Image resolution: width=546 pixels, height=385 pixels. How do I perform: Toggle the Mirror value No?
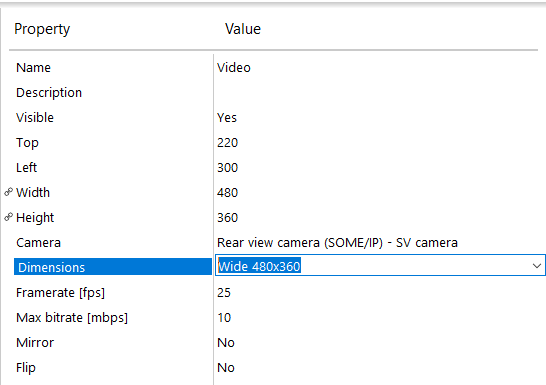226,343
